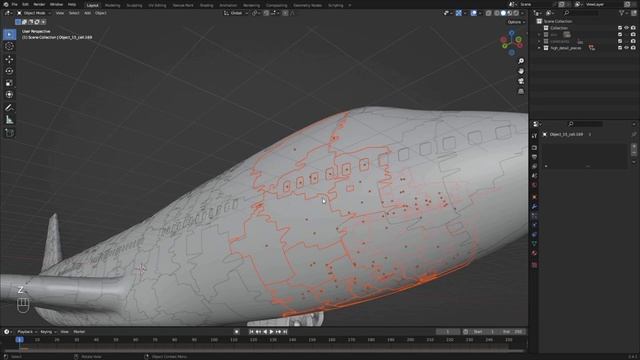Select the Select Box tool
The width and height of the screenshot is (640, 360).
click(x=9, y=34)
